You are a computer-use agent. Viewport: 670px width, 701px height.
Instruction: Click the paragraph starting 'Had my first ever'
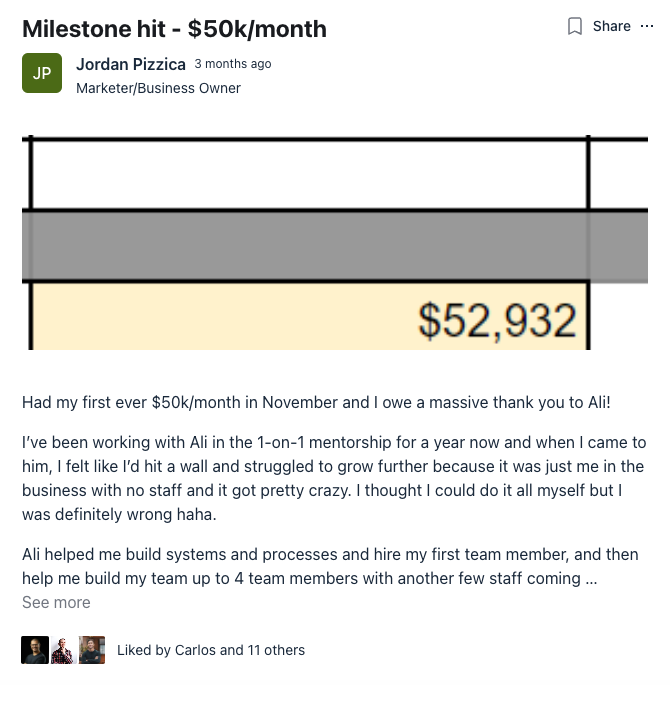316,403
